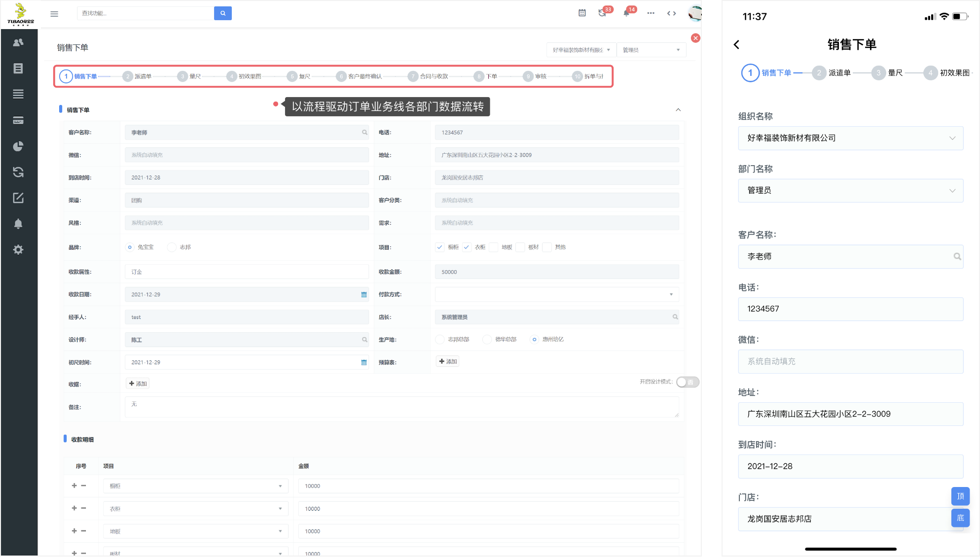Open the calendar icon in top bar
Image resolution: width=980 pixels, height=557 pixels.
pos(582,13)
